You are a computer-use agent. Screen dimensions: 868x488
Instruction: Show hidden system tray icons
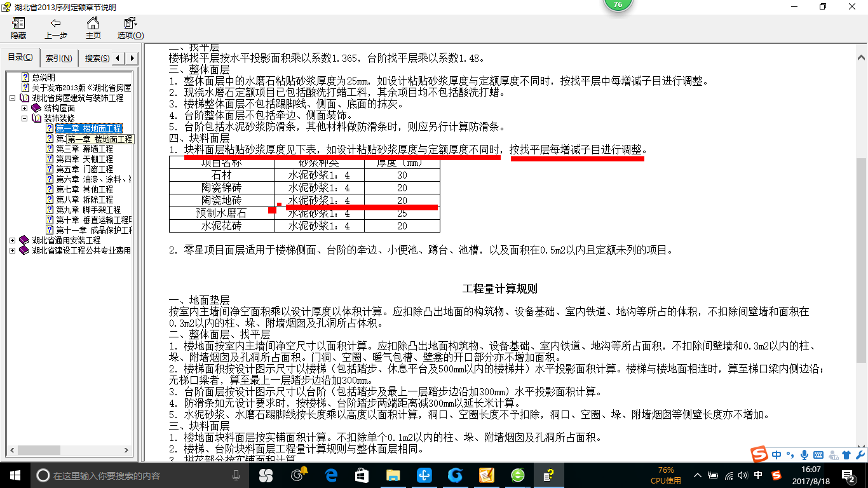[x=698, y=475]
